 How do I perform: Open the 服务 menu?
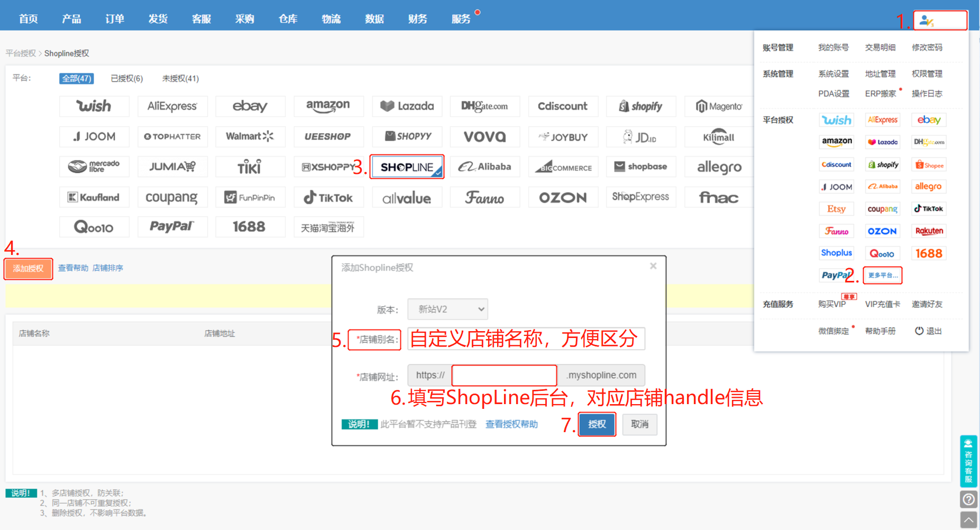461,19
